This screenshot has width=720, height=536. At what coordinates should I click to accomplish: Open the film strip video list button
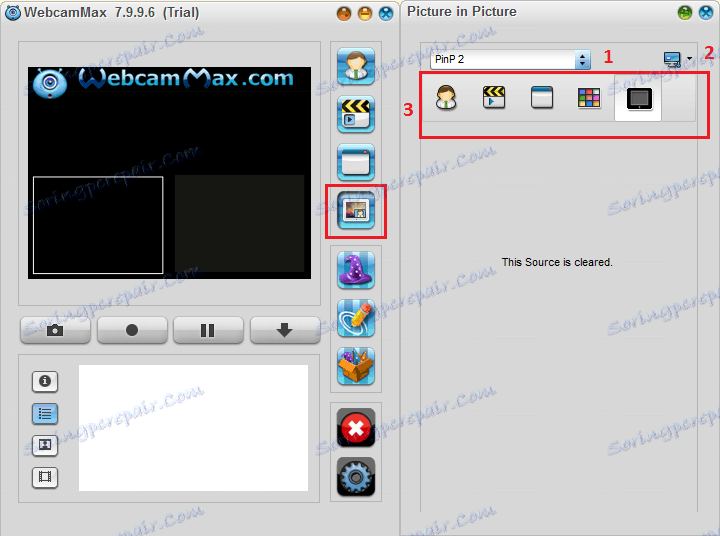click(45, 477)
